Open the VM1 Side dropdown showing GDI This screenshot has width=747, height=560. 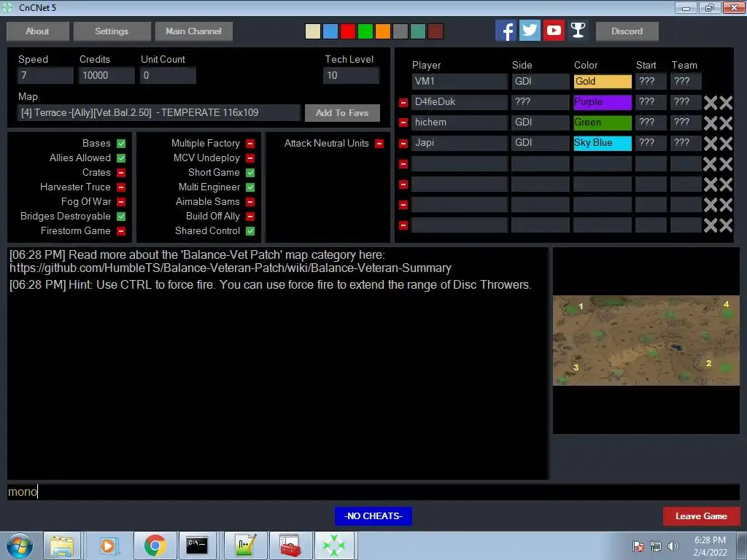[541, 82]
